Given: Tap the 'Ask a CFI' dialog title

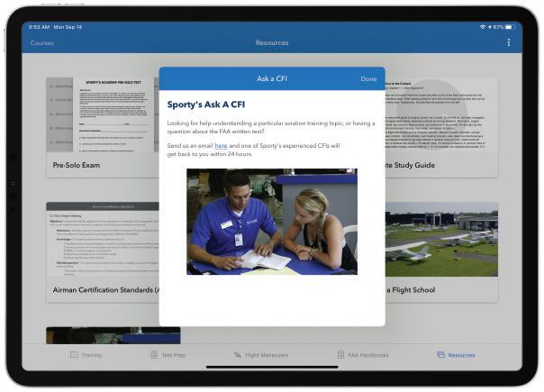Looking at the screenshot, I should click(272, 78).
